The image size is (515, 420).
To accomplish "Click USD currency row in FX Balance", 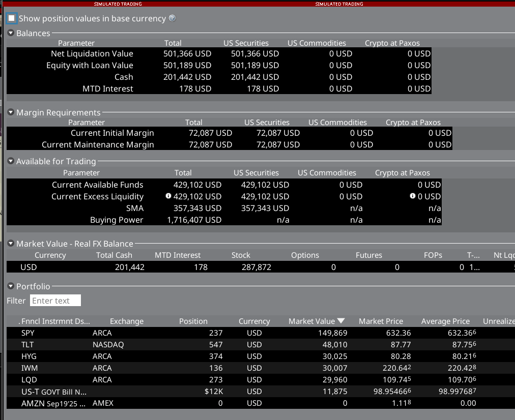I will click(x=261, y=267).
